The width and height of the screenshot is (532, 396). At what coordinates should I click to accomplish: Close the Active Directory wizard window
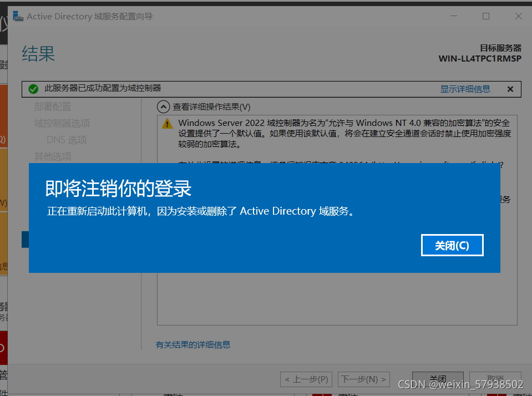pyautogui.click(x=519, y=16)
